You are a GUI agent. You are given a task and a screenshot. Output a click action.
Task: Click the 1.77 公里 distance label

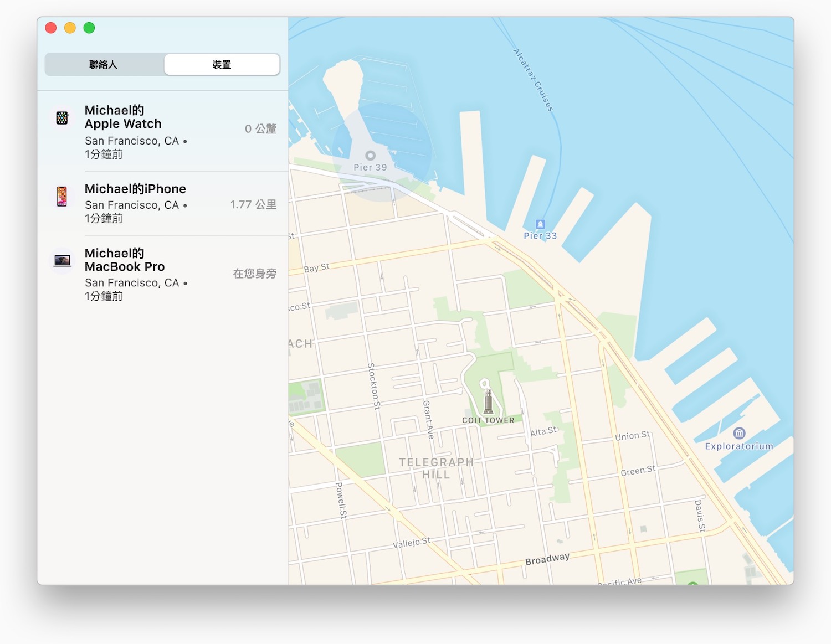click(253, 204)
